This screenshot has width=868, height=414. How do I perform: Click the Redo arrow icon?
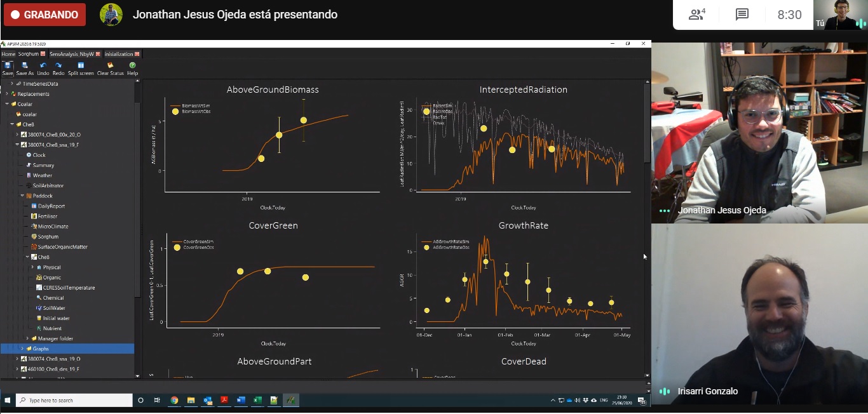pyautogui.click(x=58, y=65)
